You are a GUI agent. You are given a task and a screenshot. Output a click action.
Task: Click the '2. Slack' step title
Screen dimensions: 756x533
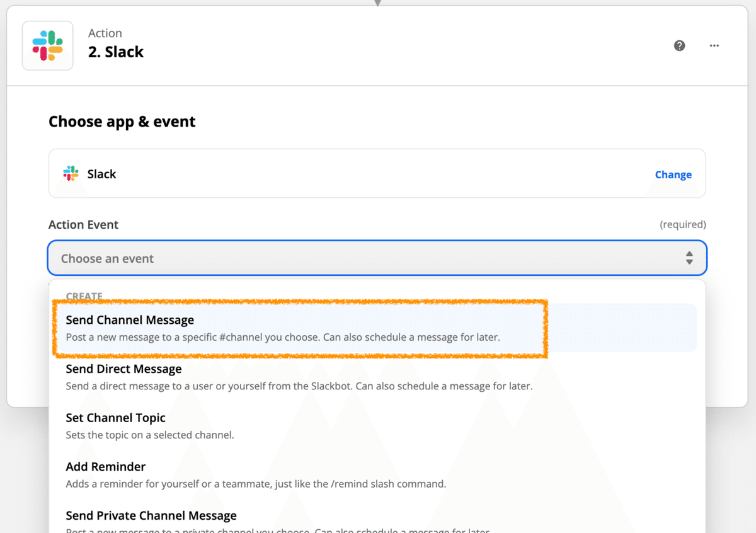click(116, 52)
